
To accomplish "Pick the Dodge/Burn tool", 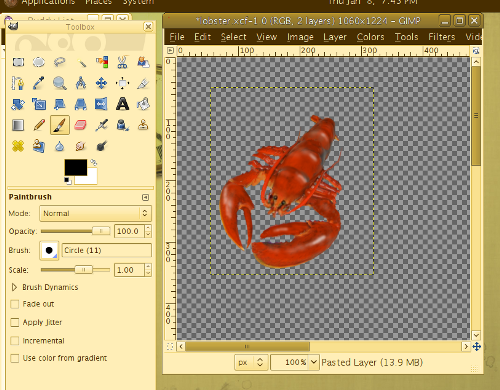I will (x=102, y=146).
